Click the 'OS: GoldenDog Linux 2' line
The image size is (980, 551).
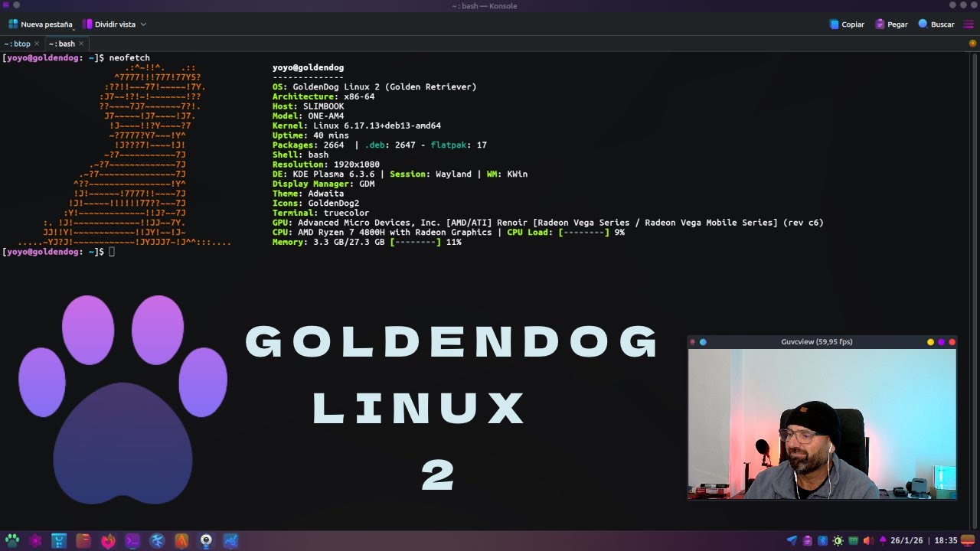(x=374, y=87)
